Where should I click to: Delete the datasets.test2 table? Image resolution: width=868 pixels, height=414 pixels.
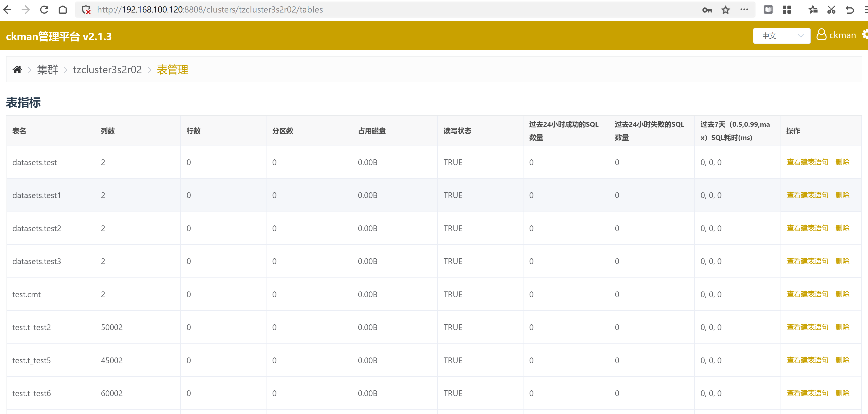[x=842, y=228]
